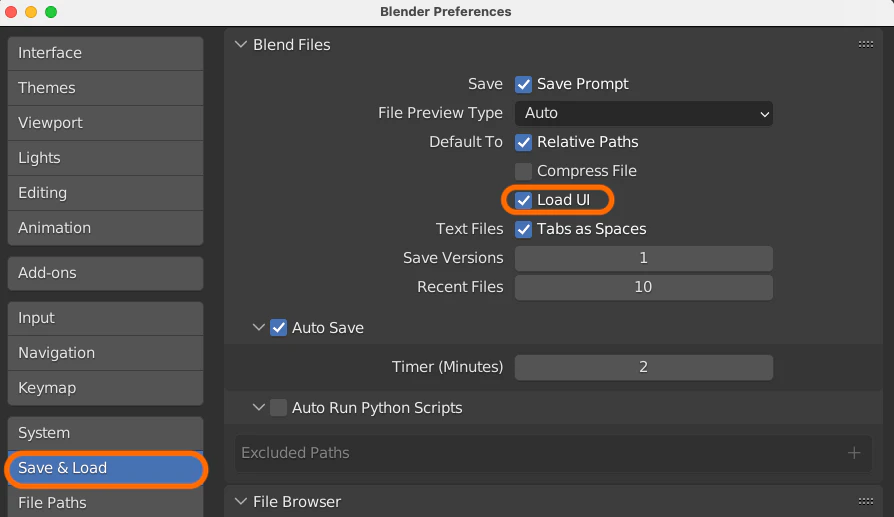This screenshot has height=517, width=894.
Task: Disable the Auto Save checkbox
Action: (278, 328)
